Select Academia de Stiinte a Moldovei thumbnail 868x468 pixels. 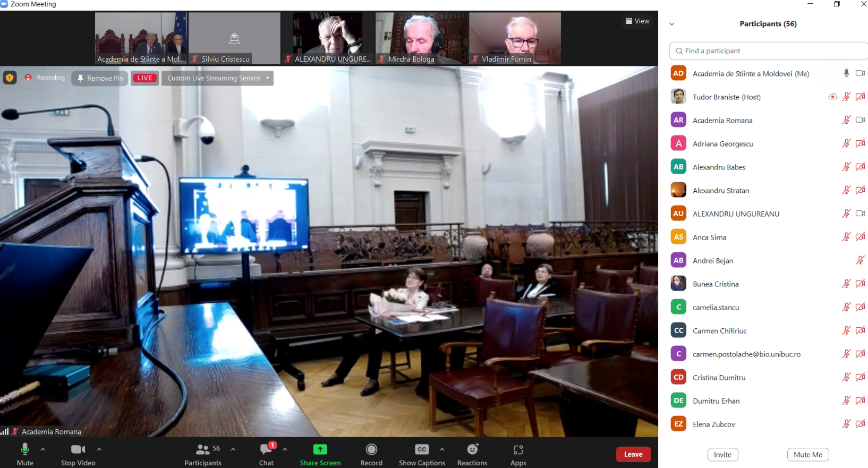pos(141,38)
